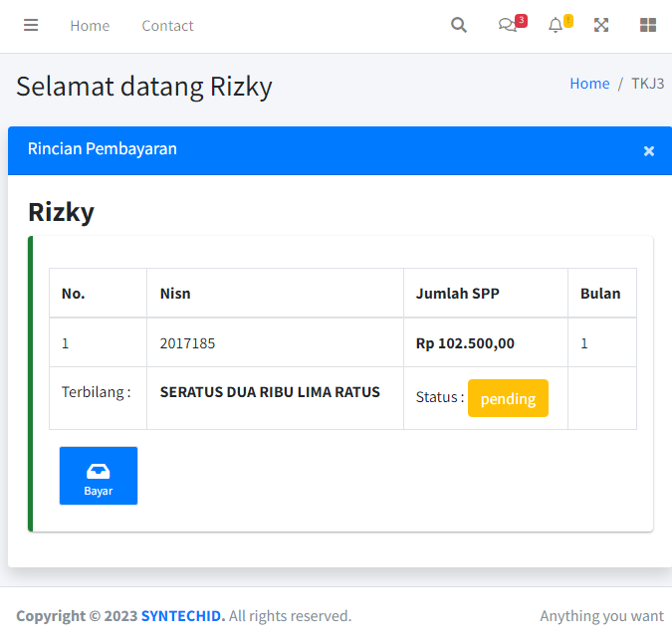672x641 pixels.
Task: Select the Nisn column header
Action: pos(175,294)
